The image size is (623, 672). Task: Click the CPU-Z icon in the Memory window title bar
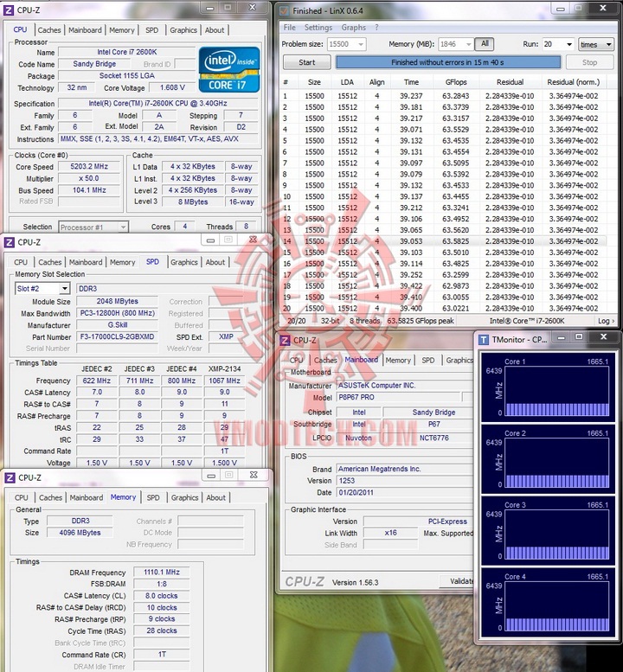10,478
